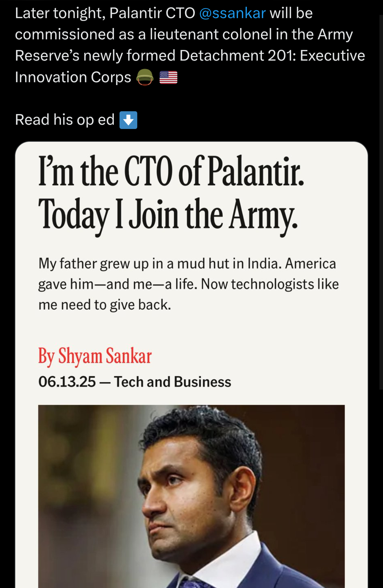Click the 06.13.25 article date
This screenshot has height=588, width=383.
click(x=67, y=382)
